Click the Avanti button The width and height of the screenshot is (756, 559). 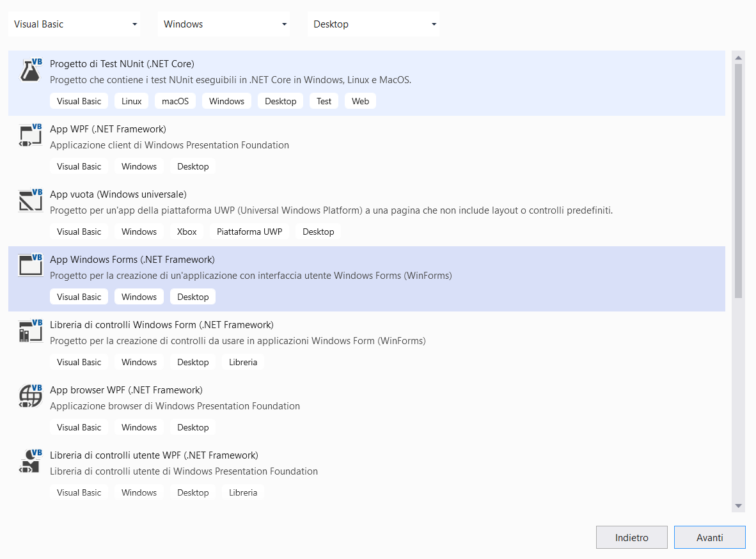click(x=710, y=537)
